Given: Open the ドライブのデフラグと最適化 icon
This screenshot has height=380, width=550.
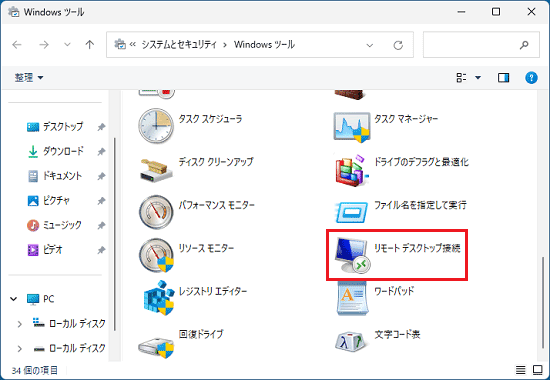Looking at the screenshot, I should pos(352,171).
